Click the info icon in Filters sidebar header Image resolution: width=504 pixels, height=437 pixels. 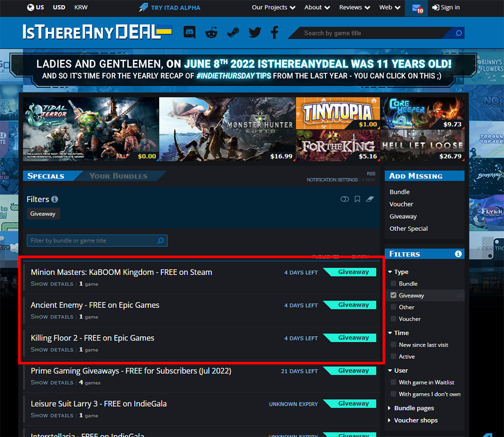point(458,254)
